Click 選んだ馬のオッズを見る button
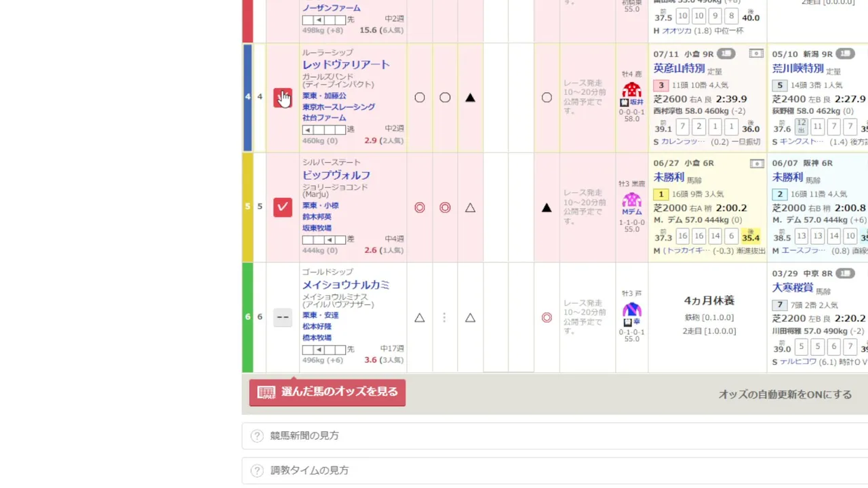The height and width of the screenshot is (488, 868). point(328,392)
